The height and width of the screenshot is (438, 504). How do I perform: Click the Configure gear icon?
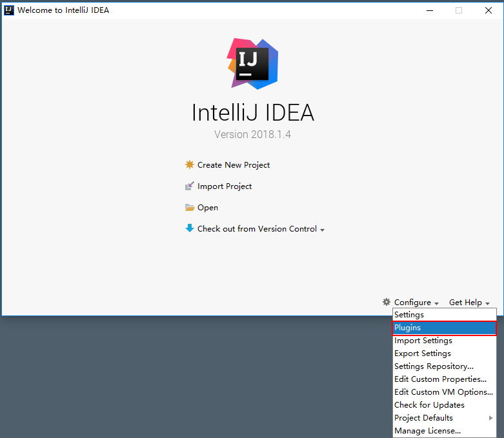[x=387, y=302]
